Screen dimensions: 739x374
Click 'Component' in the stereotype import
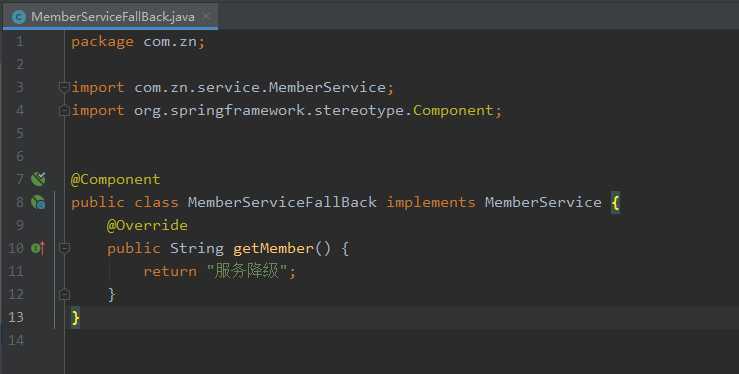tap(453, 111)
